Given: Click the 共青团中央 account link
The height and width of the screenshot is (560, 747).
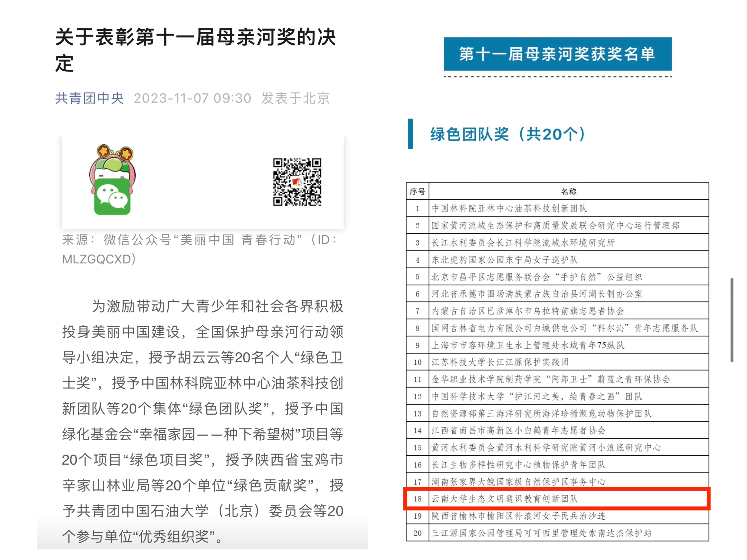Looking at the screenshot, I should pyautogui.click(x=89, y=98).
